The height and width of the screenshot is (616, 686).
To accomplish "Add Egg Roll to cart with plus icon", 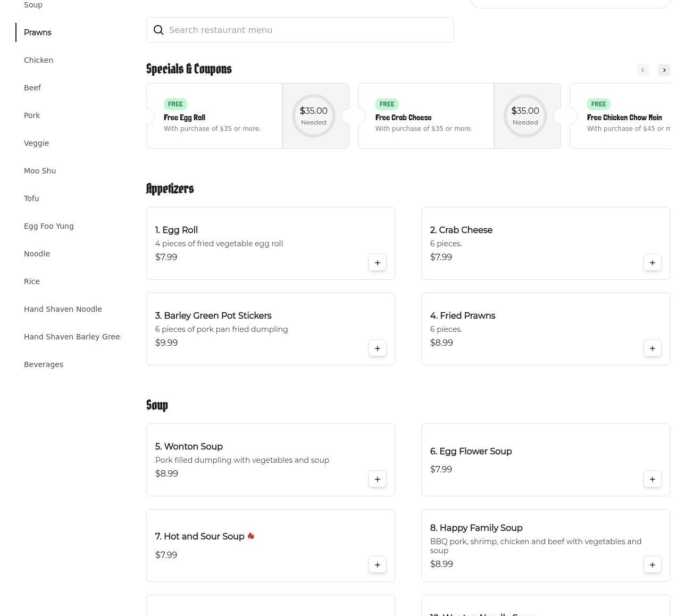I will 377,263.
